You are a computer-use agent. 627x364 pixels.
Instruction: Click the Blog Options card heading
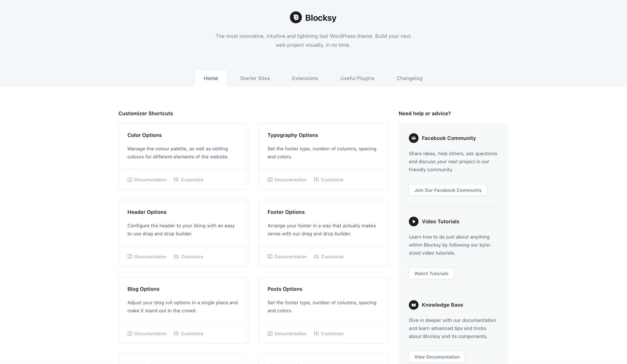(144, 289)
